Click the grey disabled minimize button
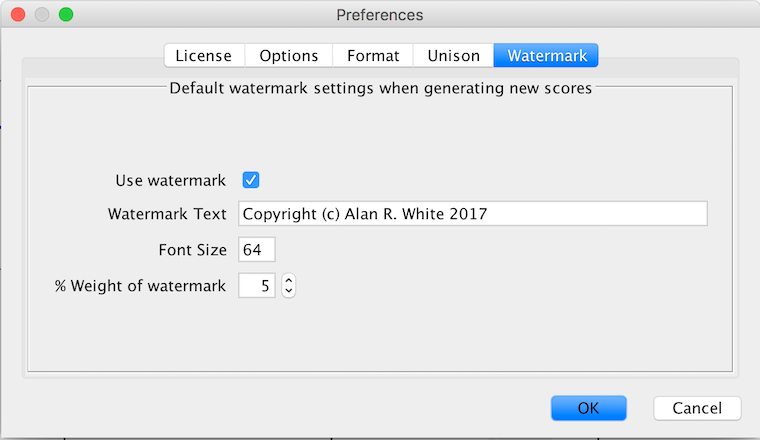760x440 pixels. [42, 15]
